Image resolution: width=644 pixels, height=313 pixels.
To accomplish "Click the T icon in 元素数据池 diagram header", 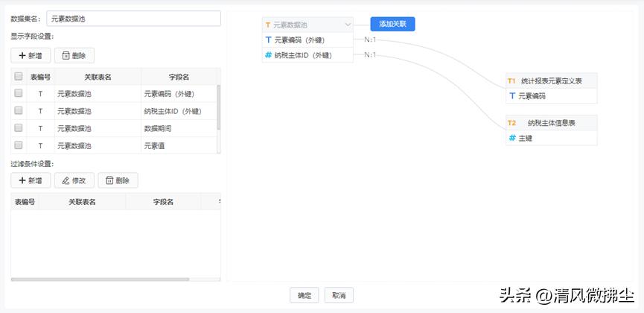I will click(268, 25).
